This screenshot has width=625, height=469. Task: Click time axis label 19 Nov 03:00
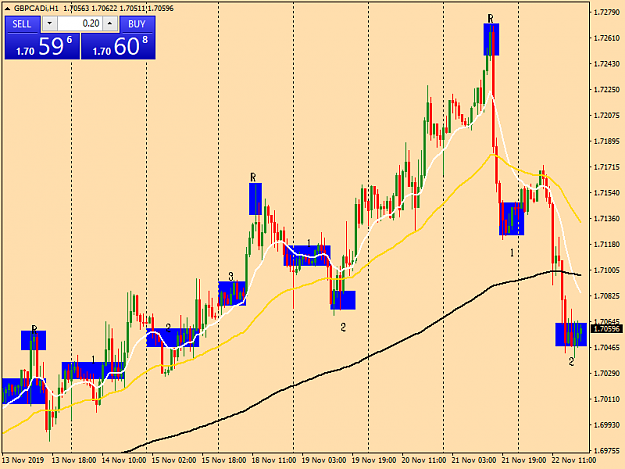tap(324, 460)
